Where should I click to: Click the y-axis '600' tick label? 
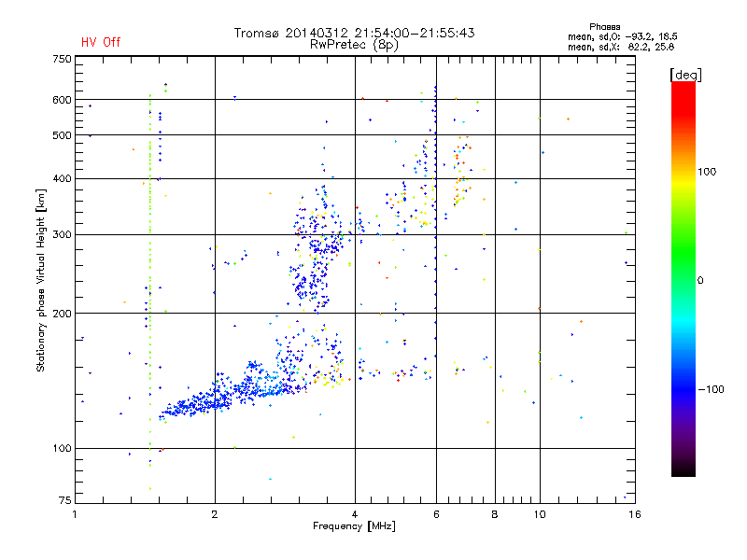coord(62,100)
